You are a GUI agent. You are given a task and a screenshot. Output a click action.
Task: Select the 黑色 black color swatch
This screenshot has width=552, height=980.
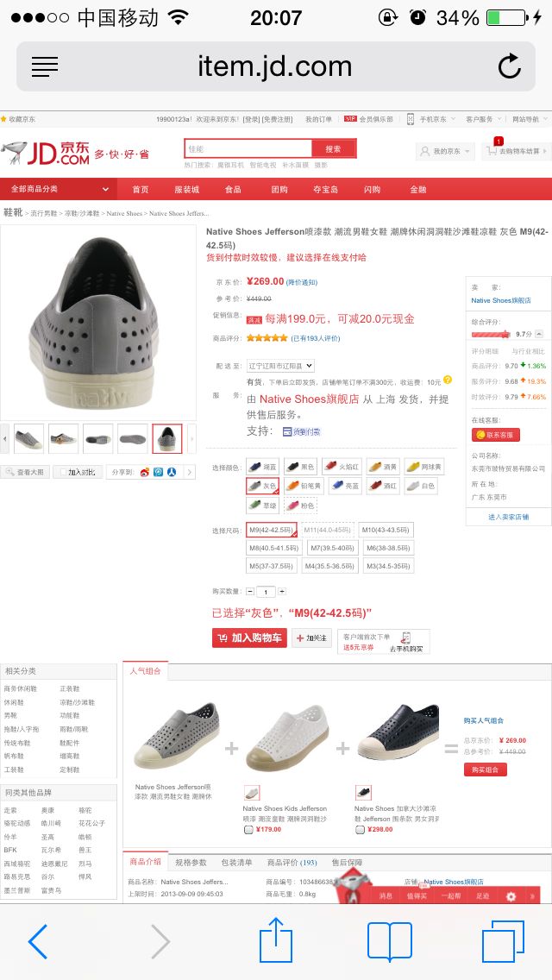301,466
